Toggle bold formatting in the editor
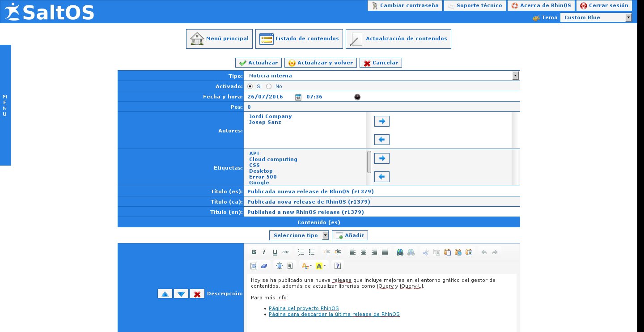 pos(254,252)
